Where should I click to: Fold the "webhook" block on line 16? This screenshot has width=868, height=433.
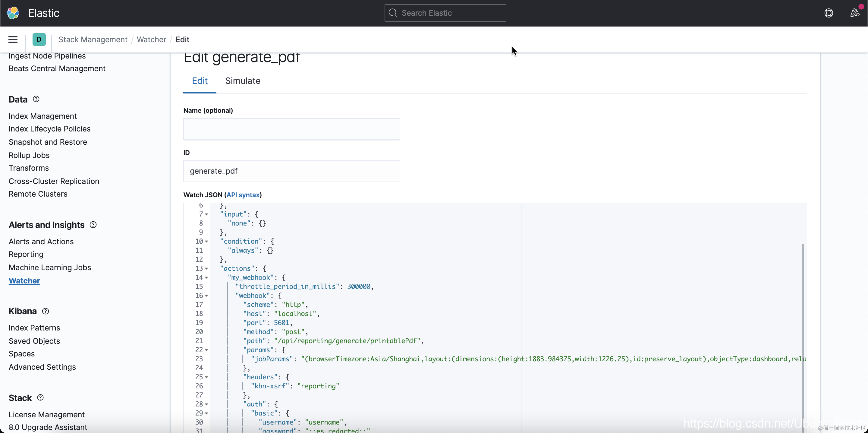click(x=206, y=296)
